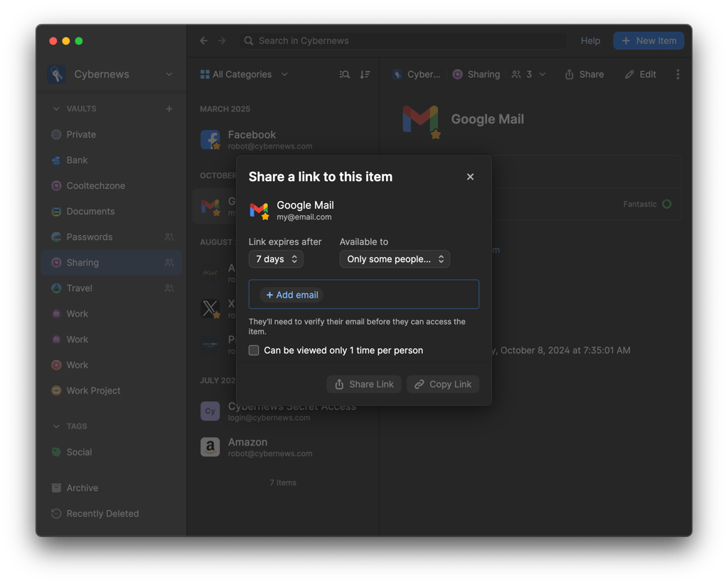Viewport: 728px width, 584px height.
Task: Click the Facebook logo icon
Action: (210, 140)
